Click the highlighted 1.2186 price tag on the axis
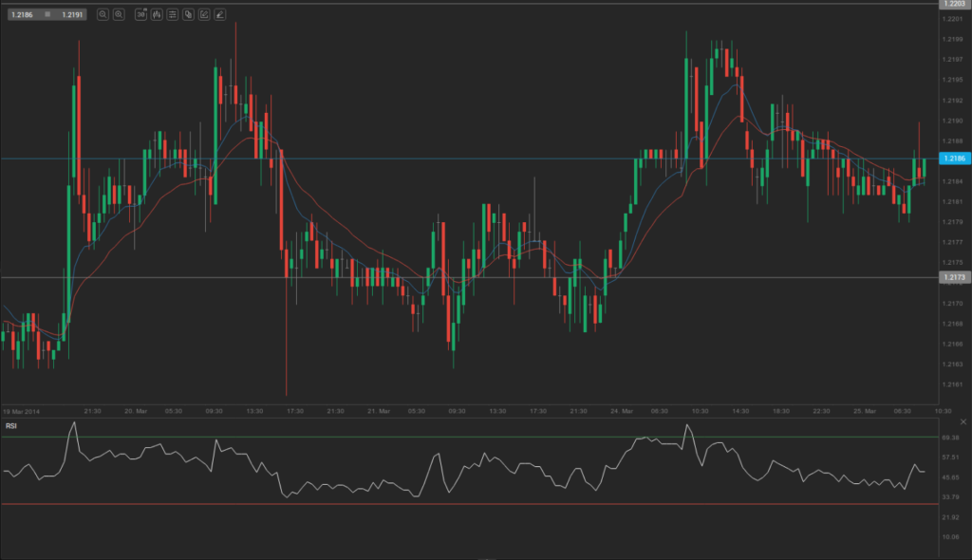Viewport: 972px width, 560px height. coord(954,159)
